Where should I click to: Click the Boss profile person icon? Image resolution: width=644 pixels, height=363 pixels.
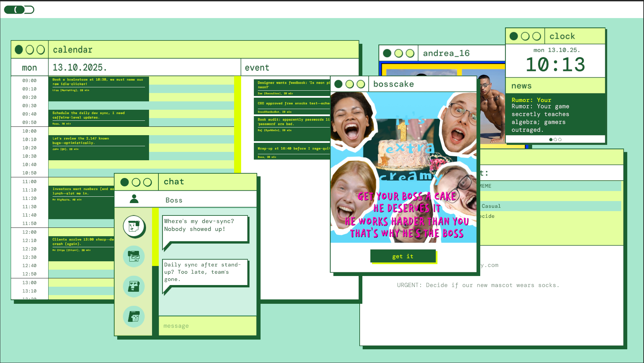(134, 199)
